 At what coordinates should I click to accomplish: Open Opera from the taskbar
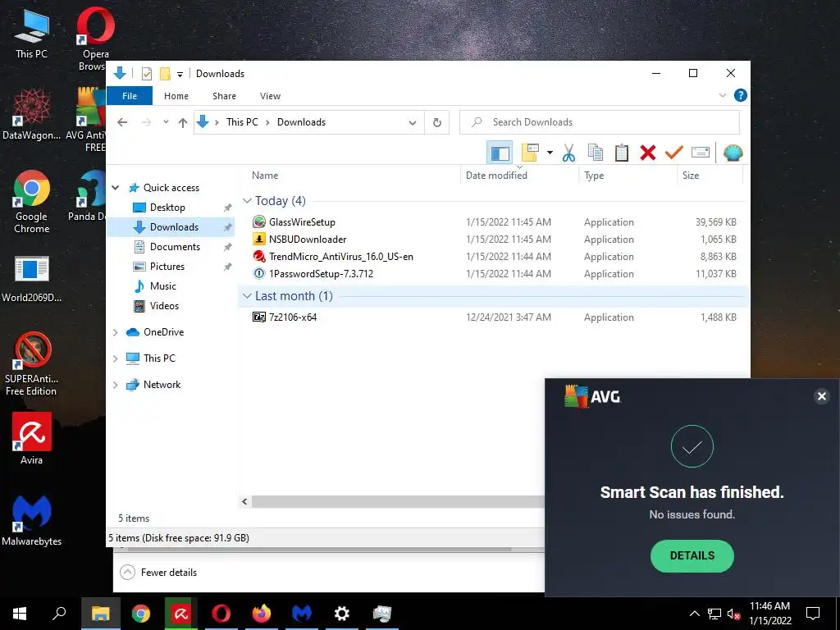pyautogui.click(x=221, y=614)
